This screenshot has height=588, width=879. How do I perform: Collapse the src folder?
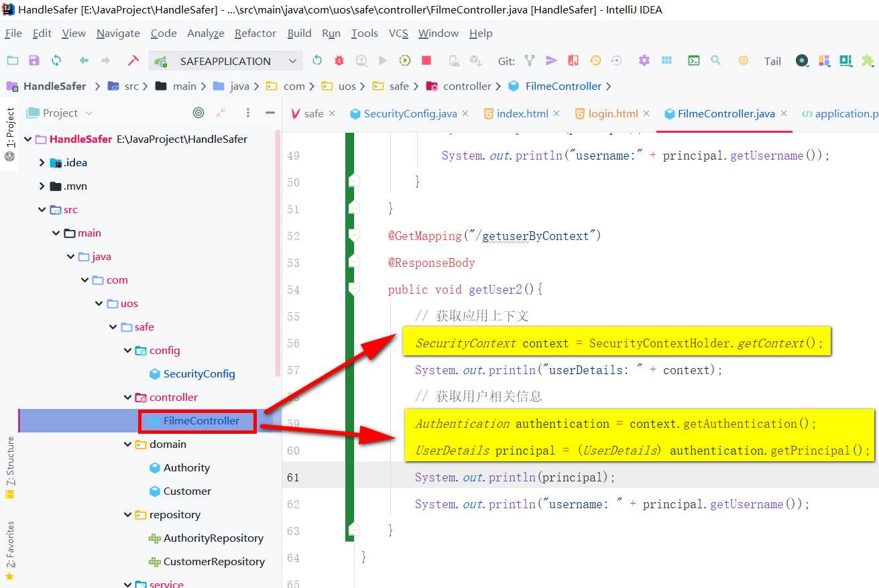42,210
